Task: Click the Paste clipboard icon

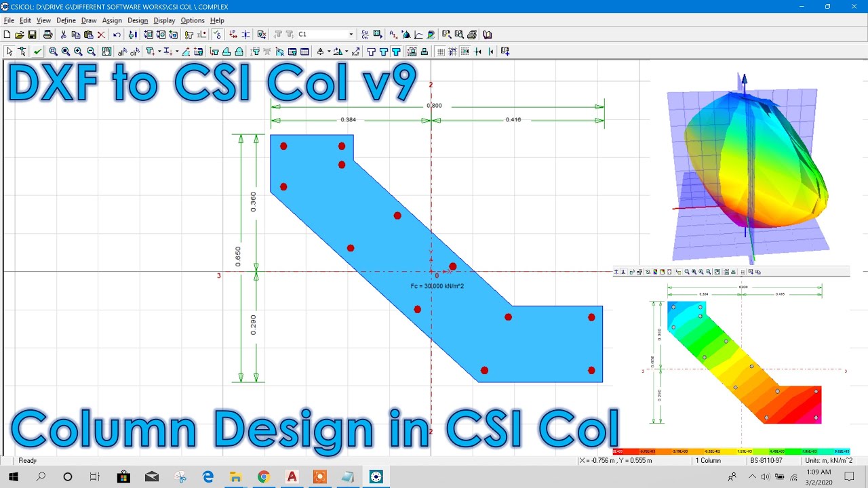Action: (x=88, y=34)
